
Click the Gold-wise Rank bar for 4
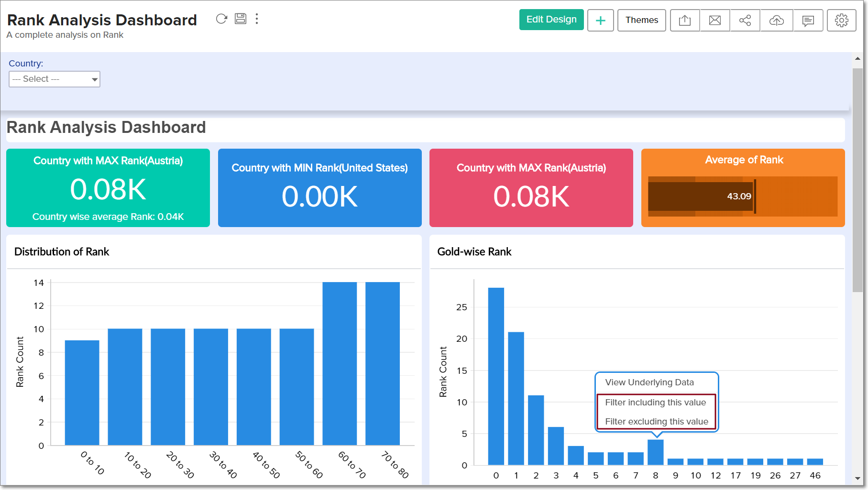coord(576,455)
